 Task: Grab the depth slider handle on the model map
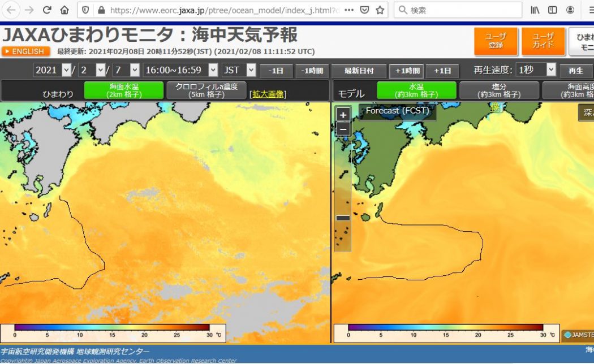pyautogui.click(x=343, y=218)
